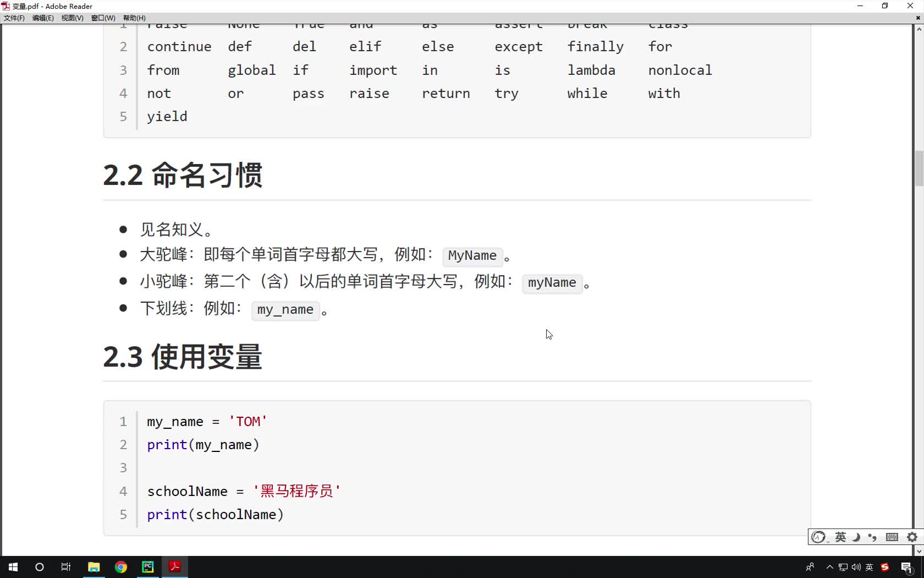This screenshot has height=578, width=924.
Task: Open Google Chrome from taskbar
Action: [121, 567]
